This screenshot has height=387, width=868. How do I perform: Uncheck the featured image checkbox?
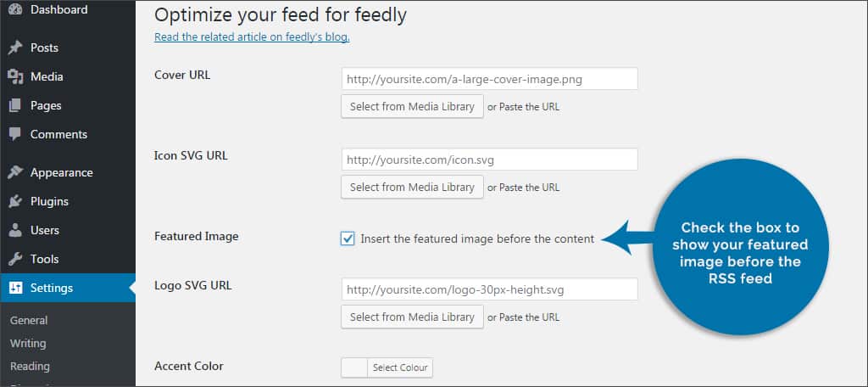pyautogui.click(x=348, y=238)
